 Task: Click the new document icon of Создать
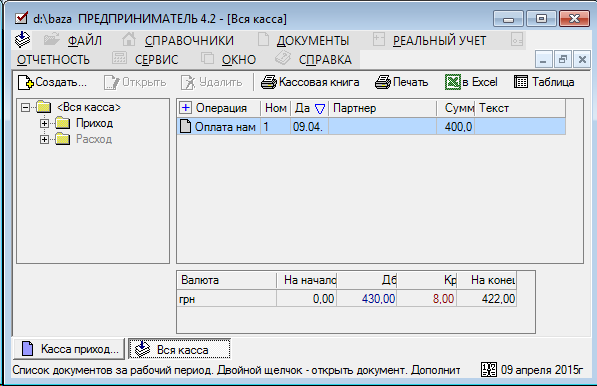(x=25, y=82)
